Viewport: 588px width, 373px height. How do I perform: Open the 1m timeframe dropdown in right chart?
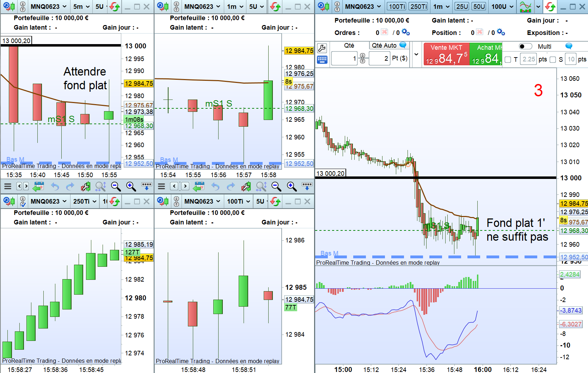click(441, 7)
